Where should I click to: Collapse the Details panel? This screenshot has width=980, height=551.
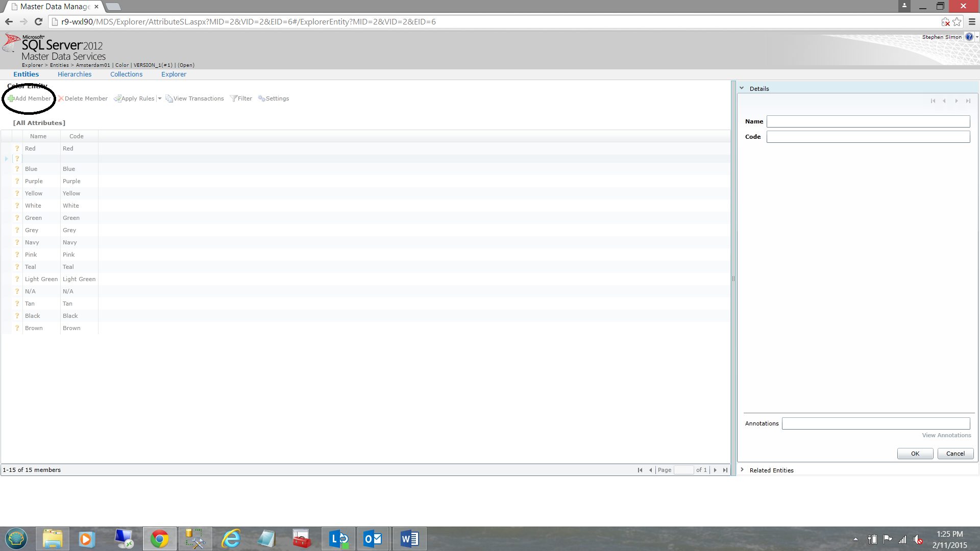[742, 88]
